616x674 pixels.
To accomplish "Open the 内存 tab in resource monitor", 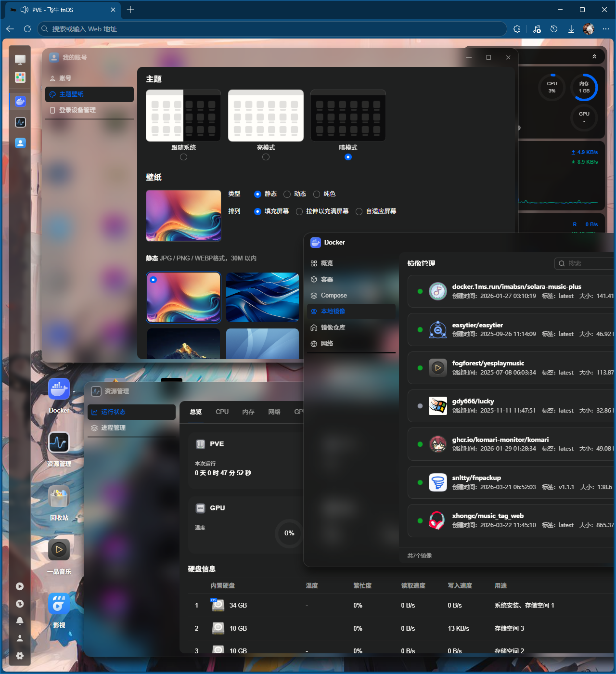I will [248, 412].
